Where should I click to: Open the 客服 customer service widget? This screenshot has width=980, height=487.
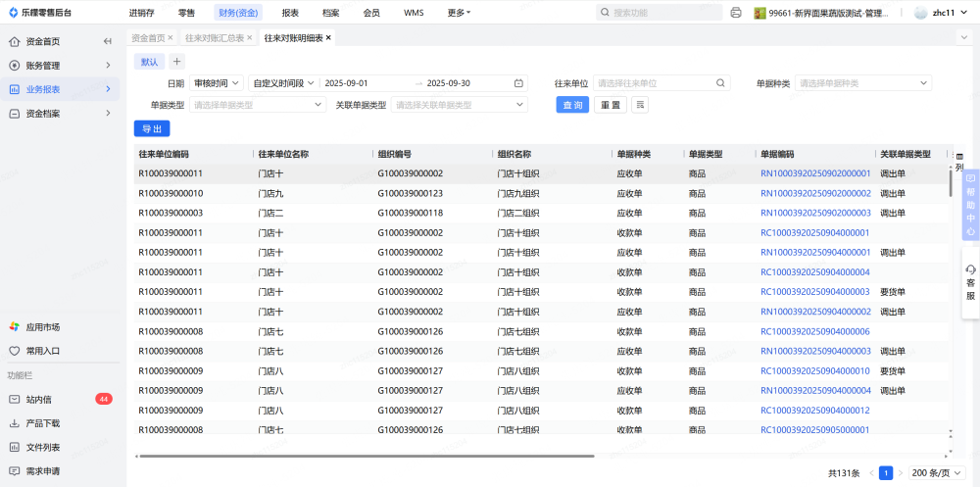[970, 282]
